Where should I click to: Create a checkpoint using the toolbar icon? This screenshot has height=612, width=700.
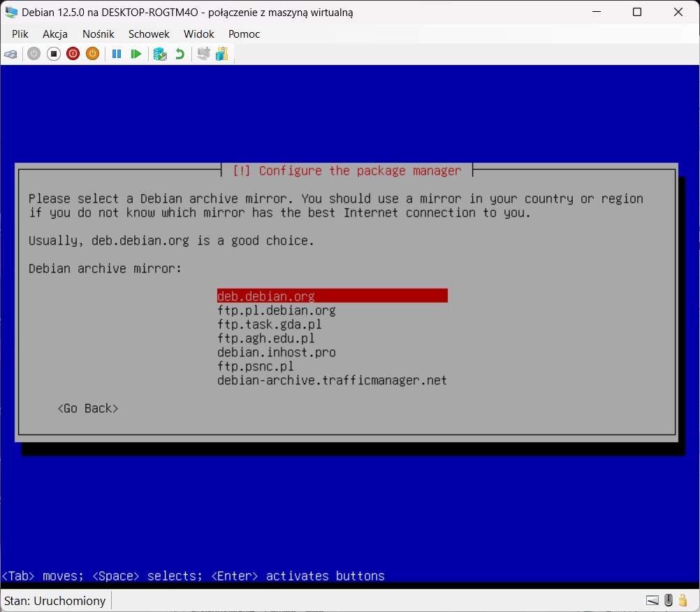coord(160,54)
